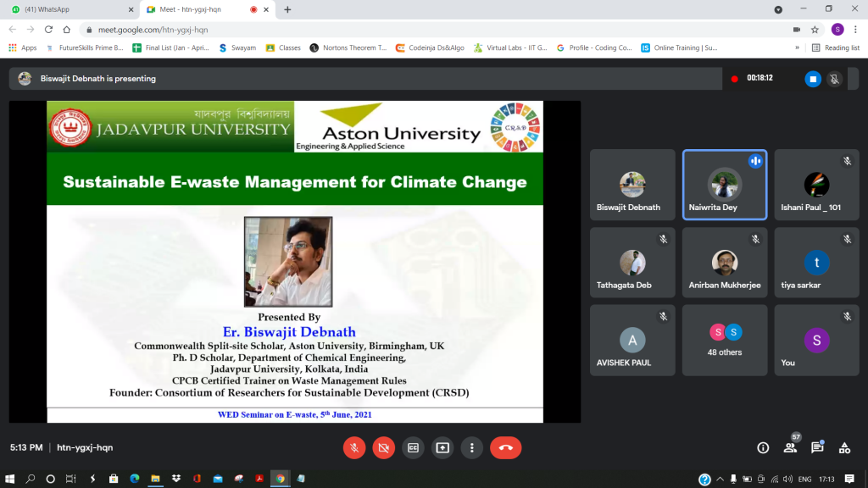Viewport: 868px width, 488px height.
Task: Leave the call with the red hang-up button
Action: click(x=505, y=447)
